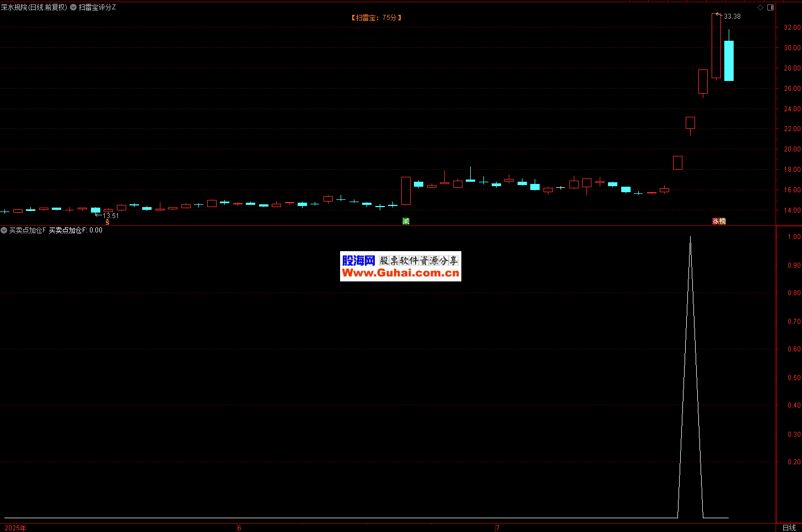Click the 0.20 indicator axis value
Screen dimensions: 802x532
(x=794, y=462)
